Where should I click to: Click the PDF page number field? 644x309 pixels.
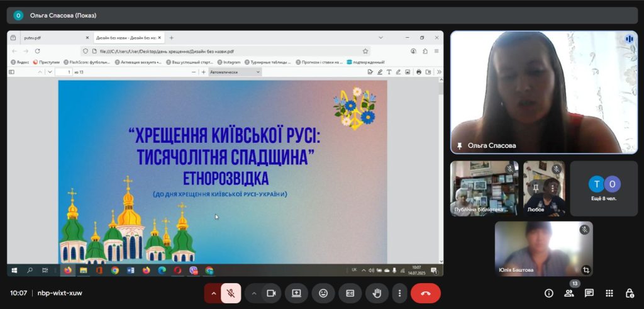point(64,72)
